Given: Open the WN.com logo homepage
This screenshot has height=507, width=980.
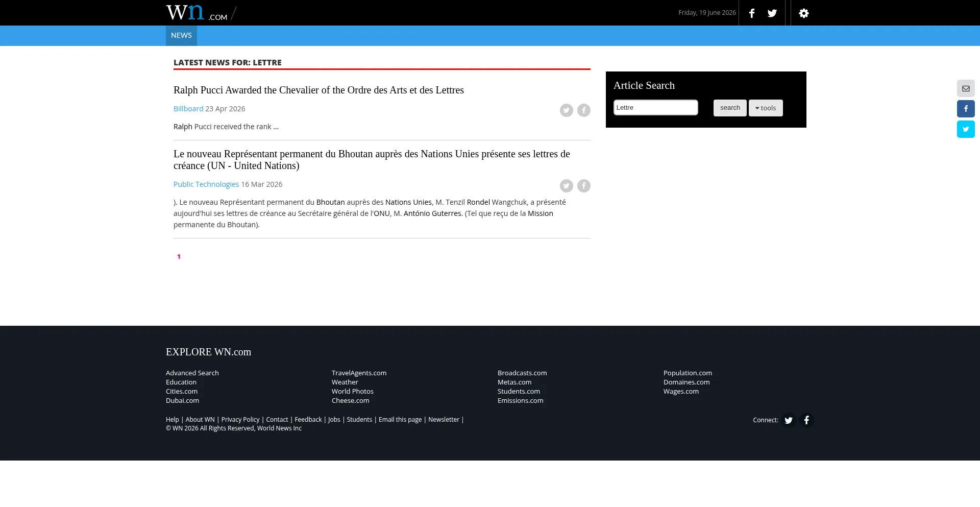Looking at the screenshot, I should pyautogui.click(x=197, y=12).
